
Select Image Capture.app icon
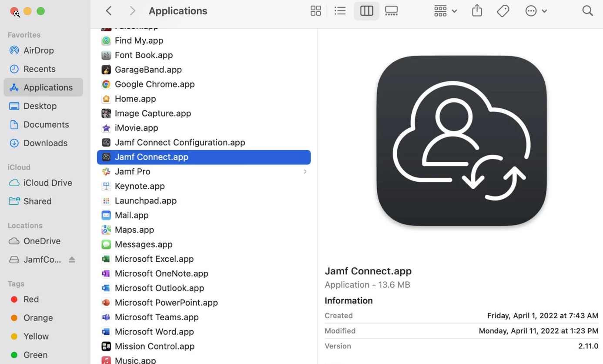(x=106, y=114)
